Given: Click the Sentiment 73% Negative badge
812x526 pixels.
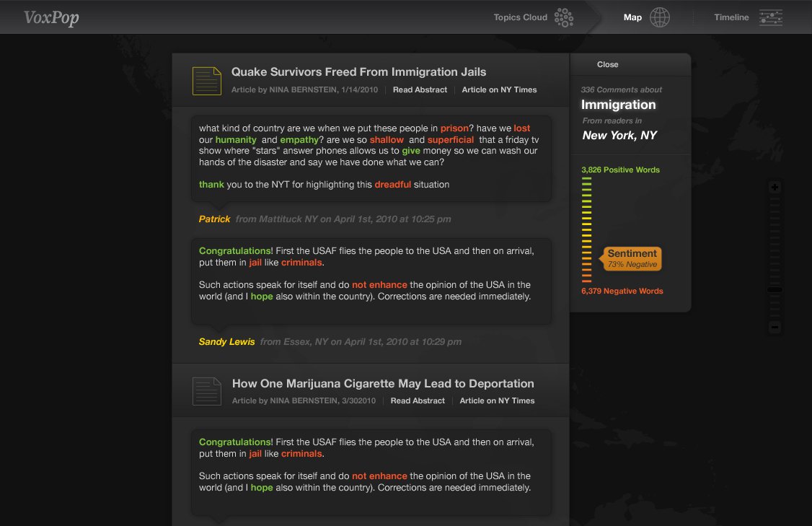Looking at the screenshot, I should (x=631, y=257).
